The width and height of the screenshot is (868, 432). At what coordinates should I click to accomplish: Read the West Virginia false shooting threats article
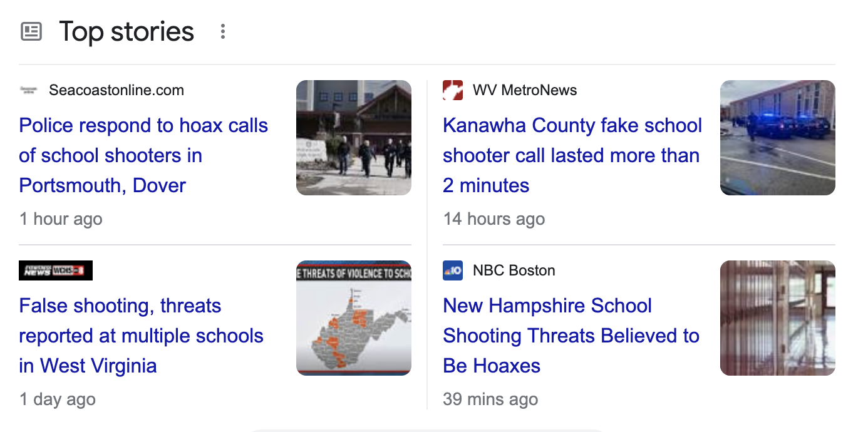point(141,336)
